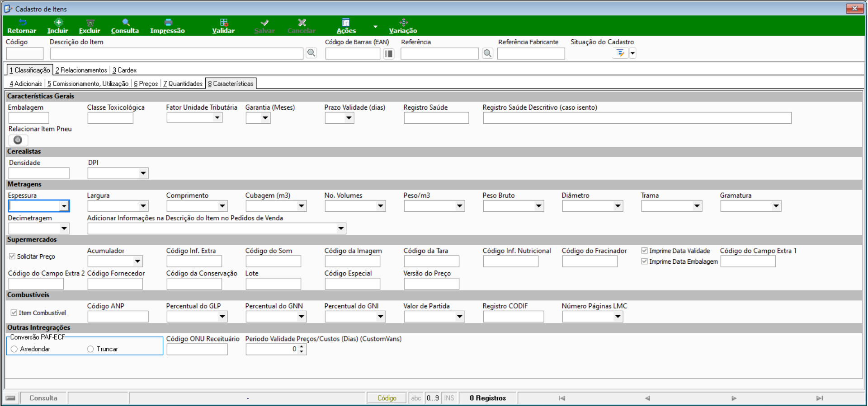Open the DPI dropdown list
This screenshot has width=868, height=406.
click(143, 173)
